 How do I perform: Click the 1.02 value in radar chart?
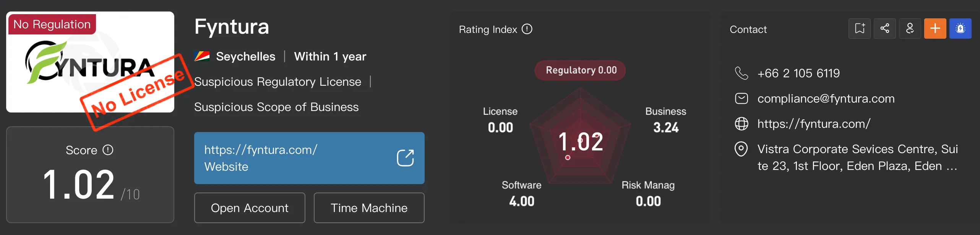tap(581, 142)
